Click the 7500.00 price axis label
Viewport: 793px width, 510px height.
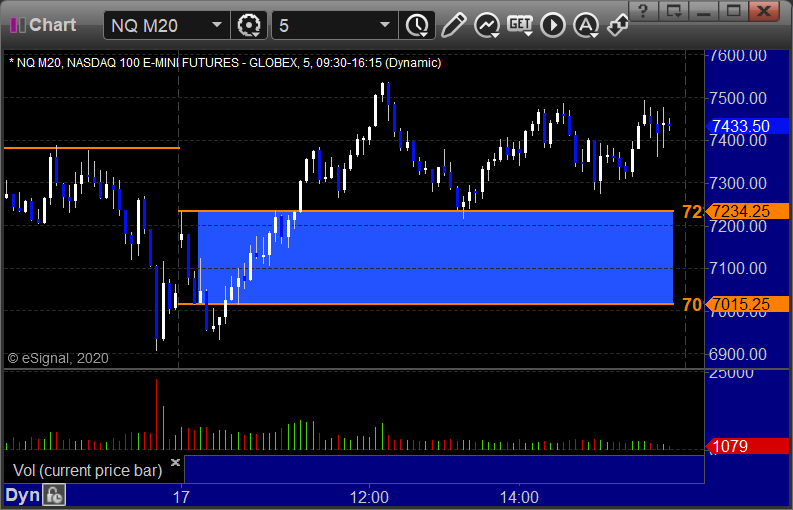[738, 98]
